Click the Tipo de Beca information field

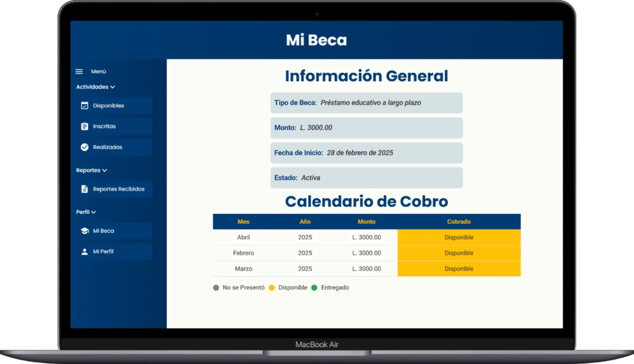coord(366,103)
